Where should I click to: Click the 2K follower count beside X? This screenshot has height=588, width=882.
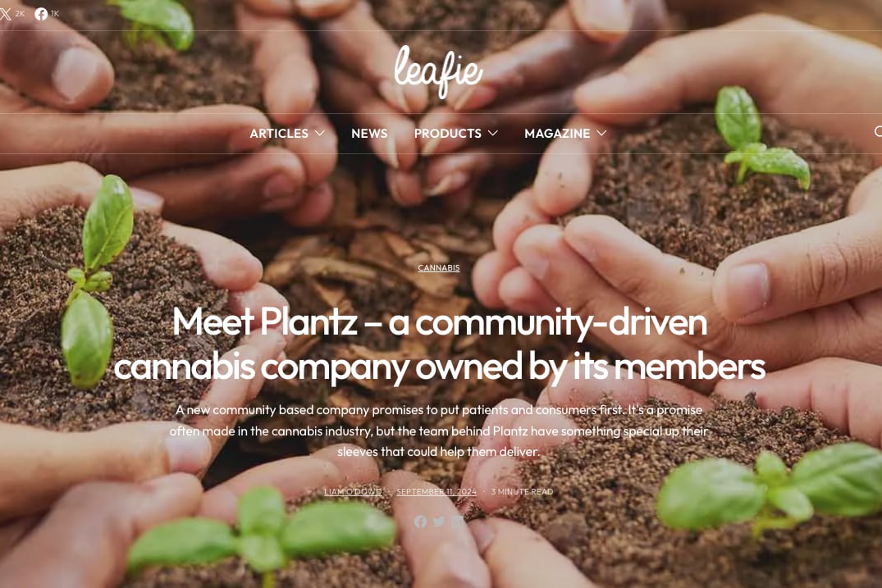click(x=21, y=14)
